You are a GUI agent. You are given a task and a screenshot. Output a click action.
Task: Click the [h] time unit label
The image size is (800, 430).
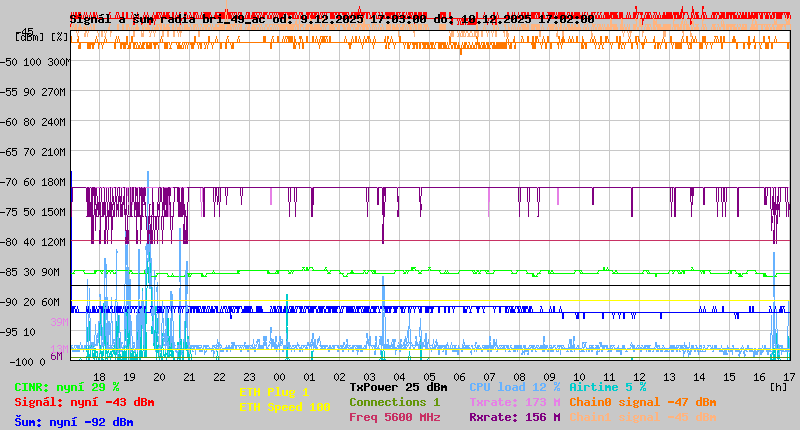click(779, 388)
